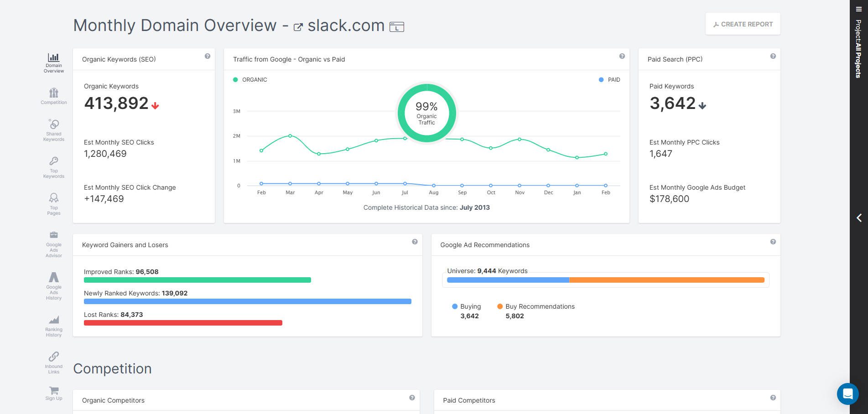Open slack.com via the external link icon

coord(299,27)
